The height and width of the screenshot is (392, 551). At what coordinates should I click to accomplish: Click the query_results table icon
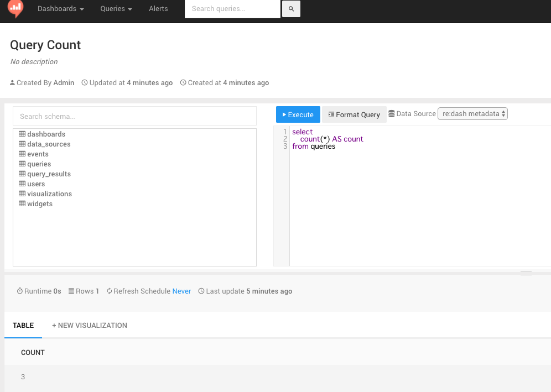click(22, 174)
